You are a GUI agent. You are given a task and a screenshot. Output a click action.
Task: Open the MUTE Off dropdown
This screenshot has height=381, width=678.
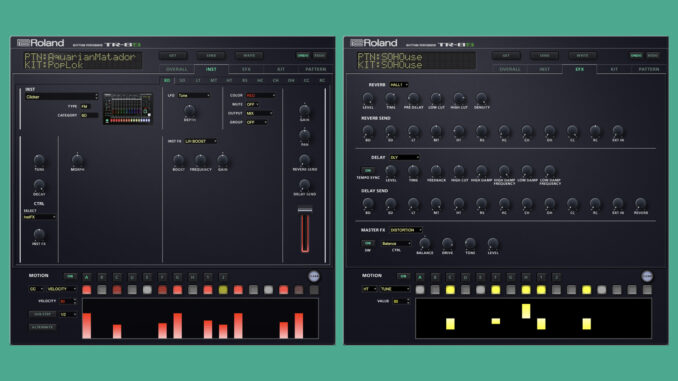[253, 105]
